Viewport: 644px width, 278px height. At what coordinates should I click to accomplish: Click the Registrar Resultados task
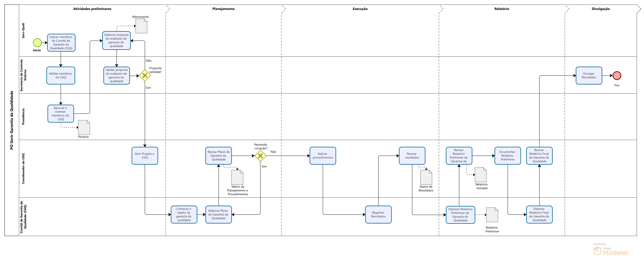click(378, 214)
